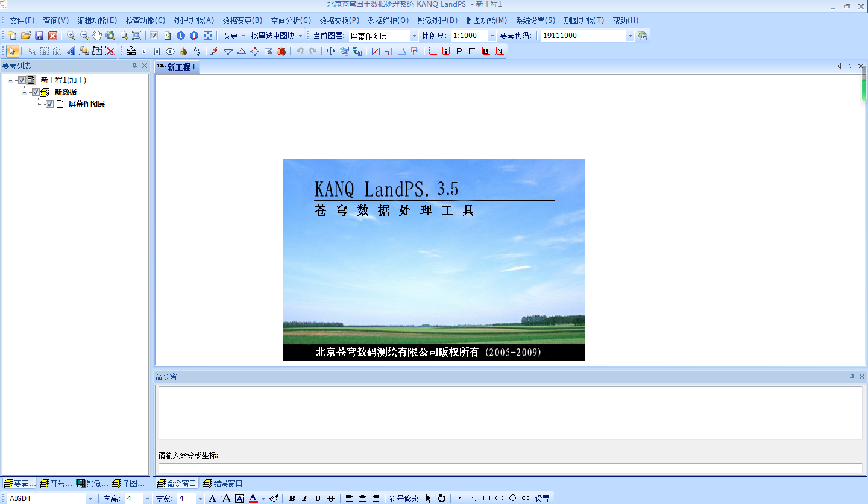Toggle visibility of 屏幕作图层 layer
This screenshot has height=504, width=868.
pyautogui.click(x=50, y=104)
